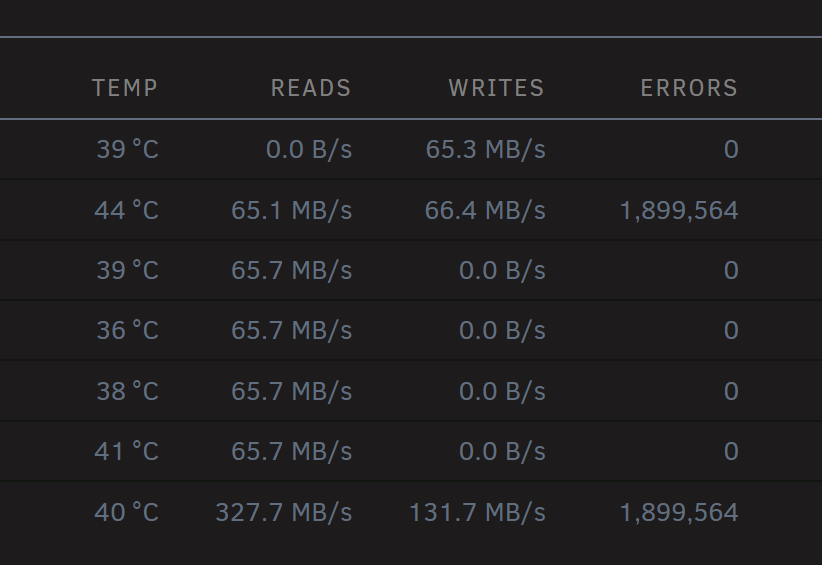This screenshot has width=822, height=565.
Task: Click the zero errors beside 65.3 MB/s writes
Action: 731,149
